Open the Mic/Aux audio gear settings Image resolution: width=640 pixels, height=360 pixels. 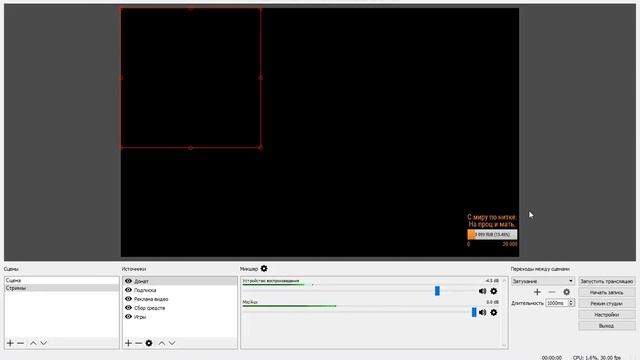tap(494, 312)
